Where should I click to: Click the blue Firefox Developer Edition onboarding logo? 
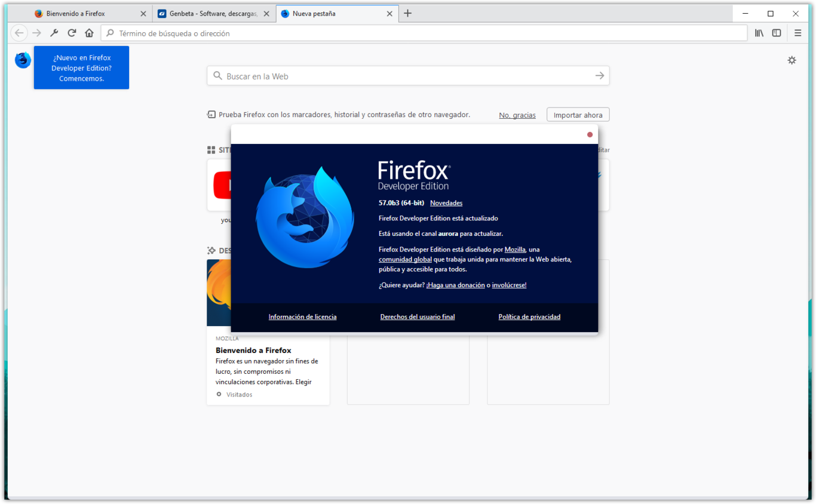coord(23,60)
